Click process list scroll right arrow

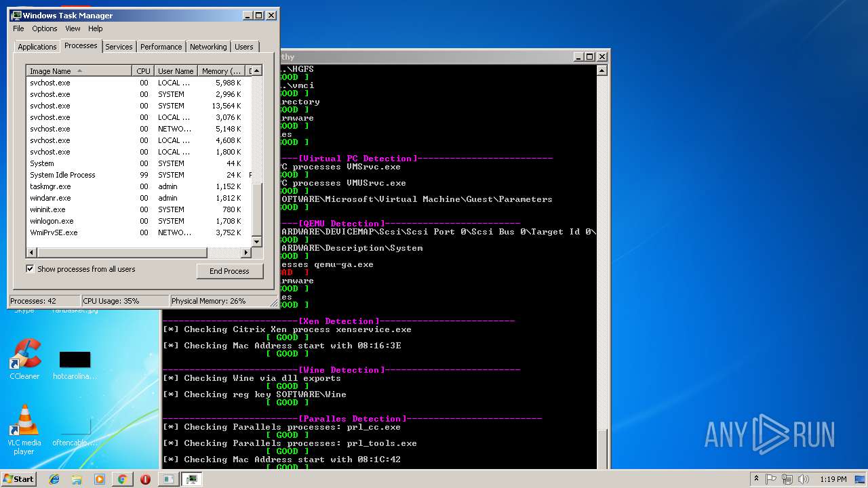click(246, 252)
